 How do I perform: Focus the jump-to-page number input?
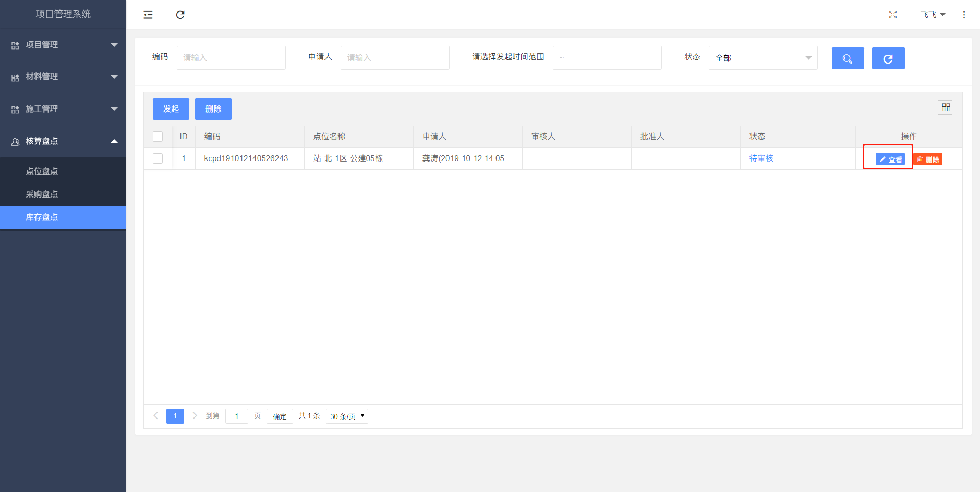[237, 416]
